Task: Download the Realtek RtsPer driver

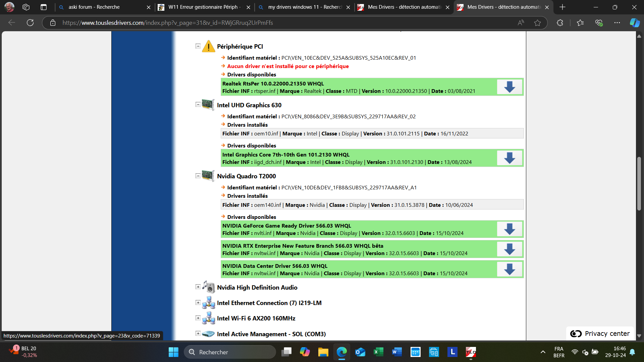Action: coord(509,87)
